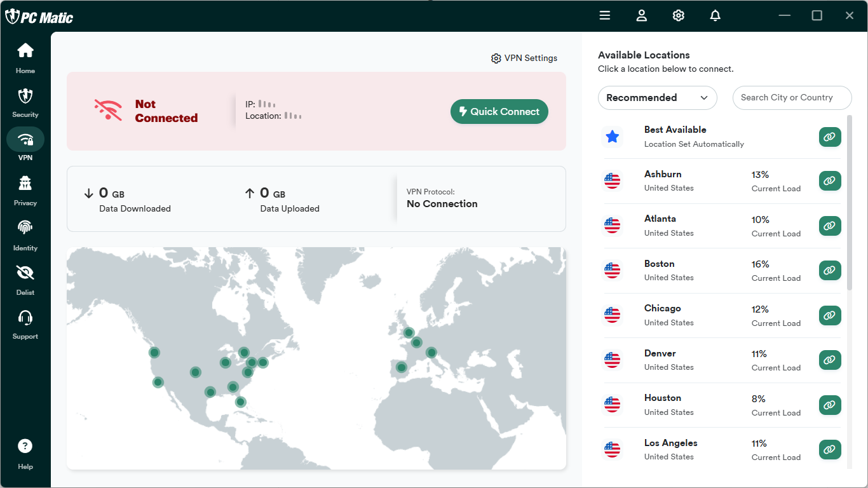Connect to Chicago using link icon

point(830,315)
